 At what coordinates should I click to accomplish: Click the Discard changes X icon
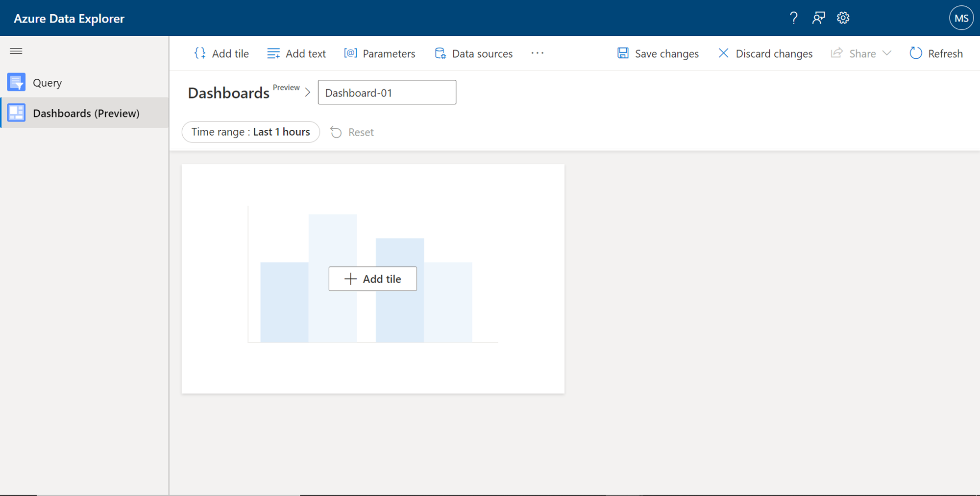pos(723,53)
